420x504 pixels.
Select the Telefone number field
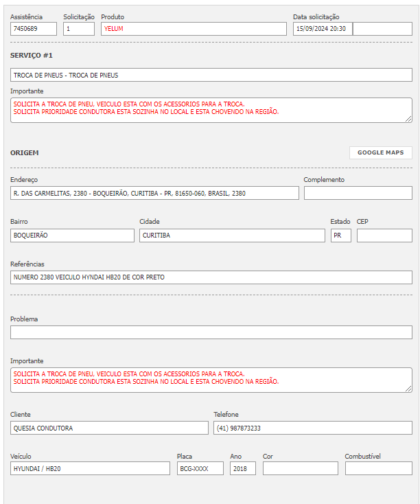coord(312,428)
